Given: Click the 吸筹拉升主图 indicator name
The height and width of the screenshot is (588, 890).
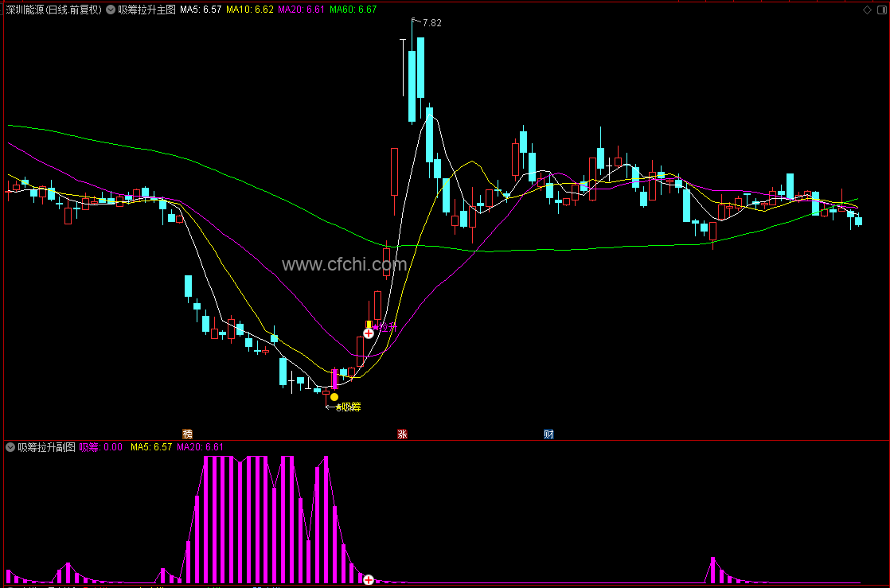Looking at the screenshot, I should click(147, 10).
